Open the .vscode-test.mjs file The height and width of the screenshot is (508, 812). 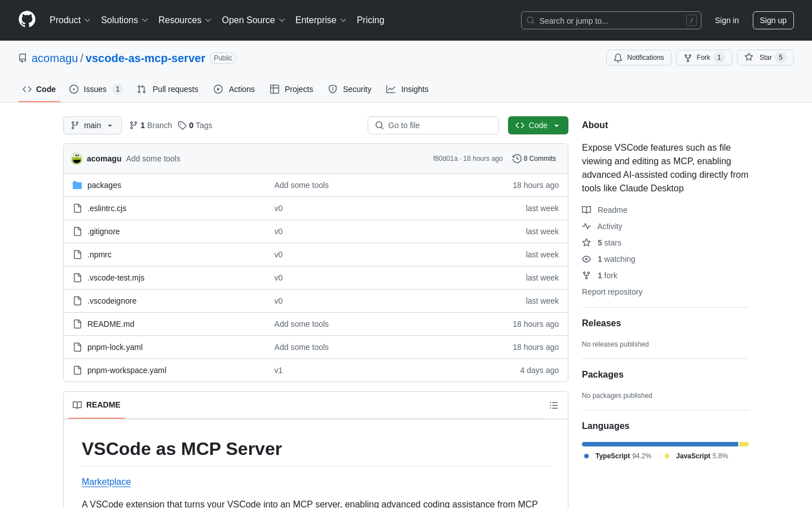[116, 278]
